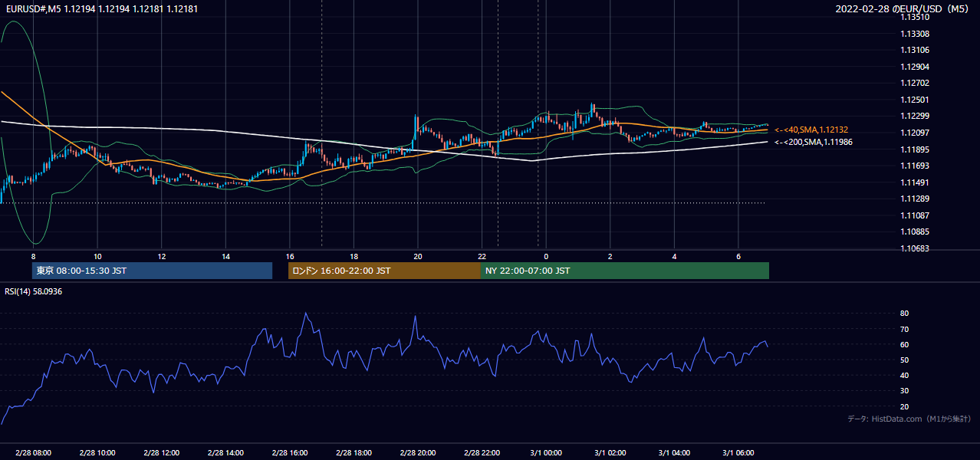980x460 pixels.
Task: Click the price axis value 1.12702
Action: (915, 83)
